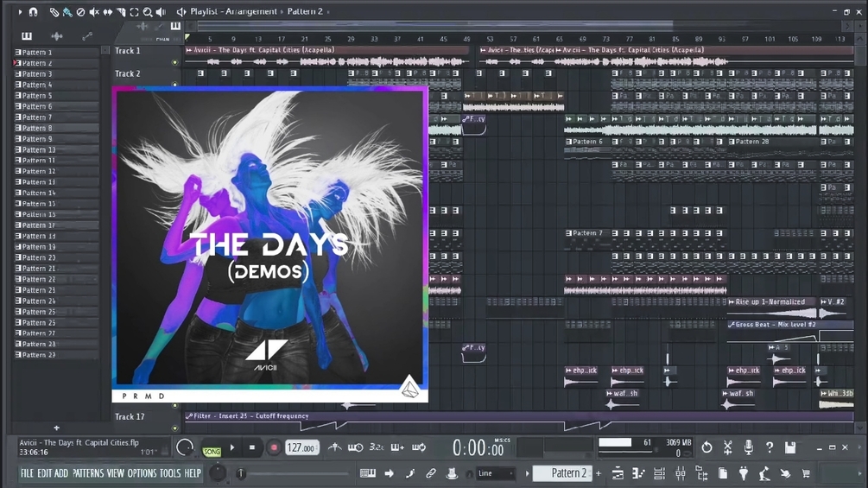Show pattern clips in the picker panel
This screenshot has height=488, width=868.
coord(27,36)
